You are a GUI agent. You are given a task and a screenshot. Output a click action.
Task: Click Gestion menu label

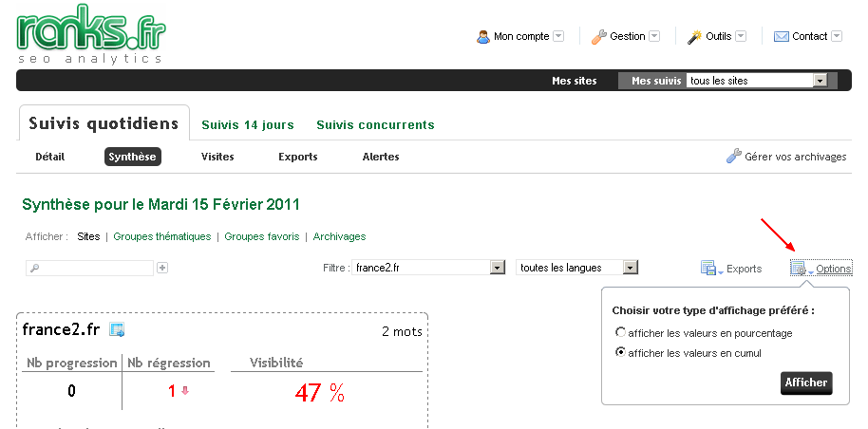click(627, 36)
